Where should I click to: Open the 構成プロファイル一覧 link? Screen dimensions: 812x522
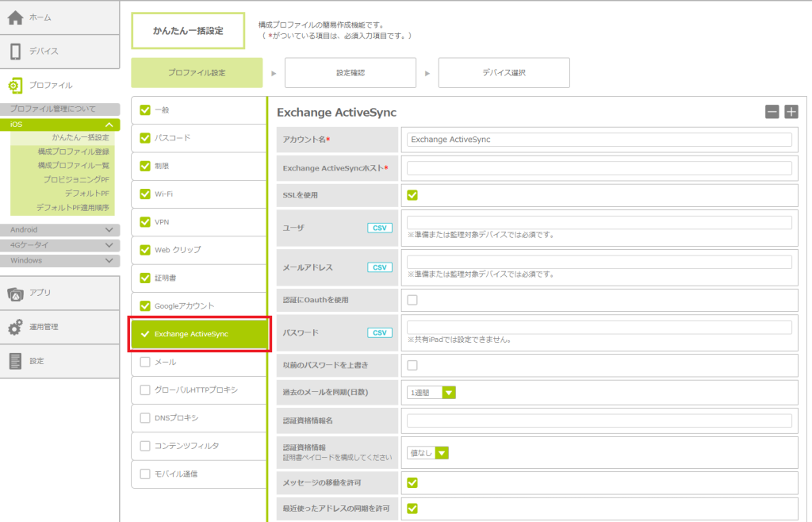(x=73, y=166)
